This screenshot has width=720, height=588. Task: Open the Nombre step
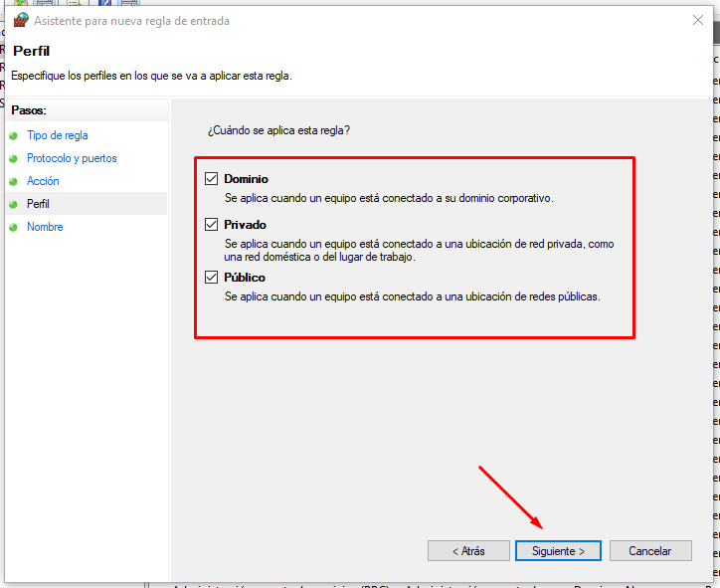[45, 227]
